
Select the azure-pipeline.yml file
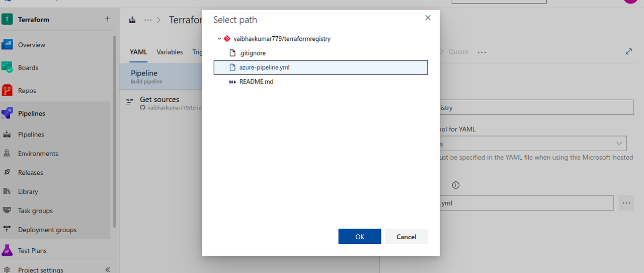point(320,67)
